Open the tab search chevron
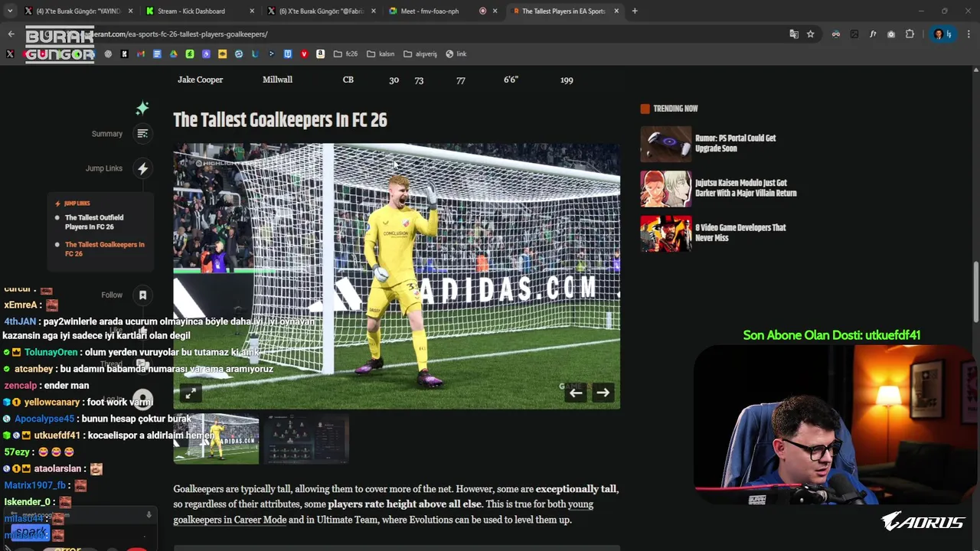Image resolution: width=980 pixels, height=551 pixels. tap(9, 11)
